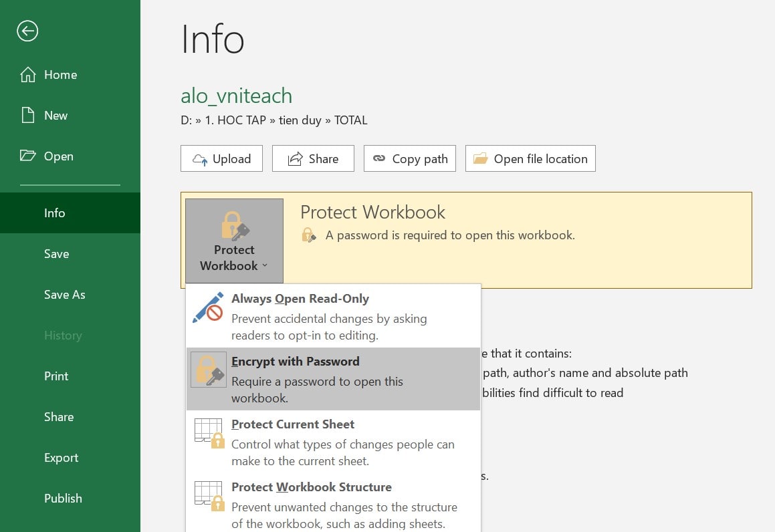Screen dimensions: 775x532
Task: Choose Save in the sidebar
Action: (70, 254)
